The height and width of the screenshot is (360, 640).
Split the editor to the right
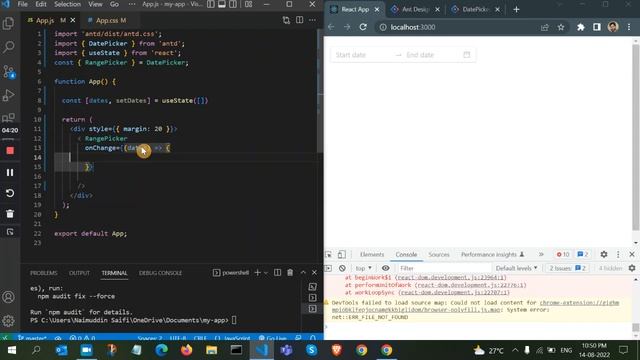[x=300, y=20]
